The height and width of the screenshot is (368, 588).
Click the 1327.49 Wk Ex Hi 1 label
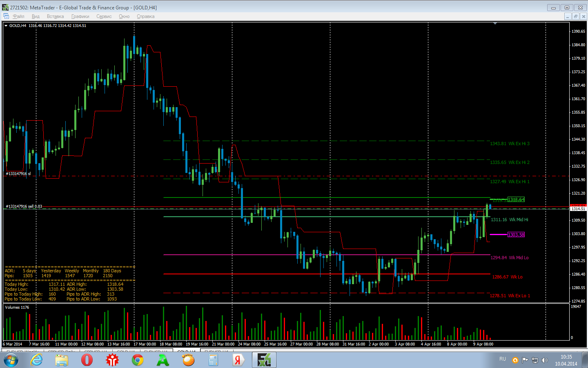click(x=510, y=182)
